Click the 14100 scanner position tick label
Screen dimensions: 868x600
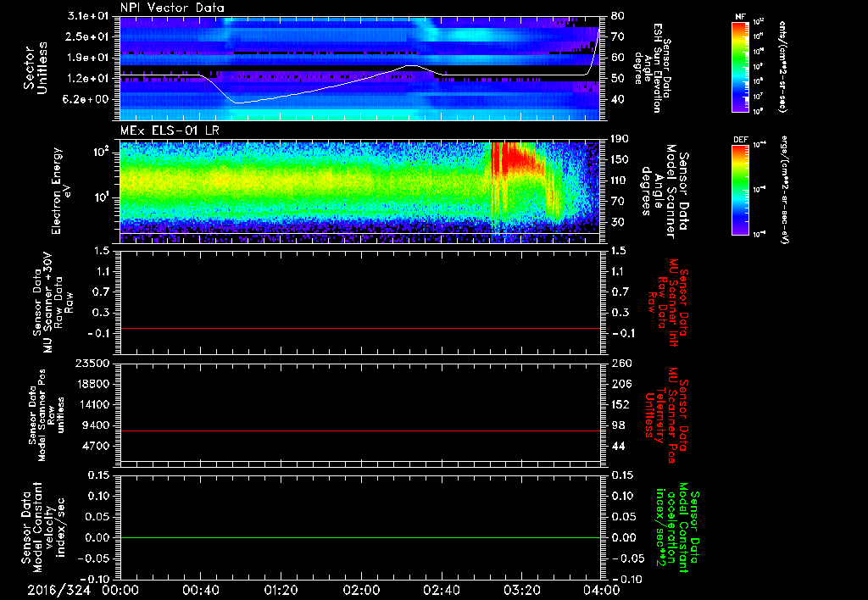[92, 404]
